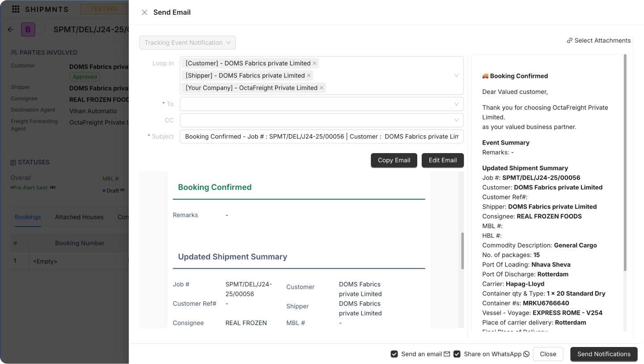
Task: Toggle the Send an email checkbox
Action: click(394, 354)
